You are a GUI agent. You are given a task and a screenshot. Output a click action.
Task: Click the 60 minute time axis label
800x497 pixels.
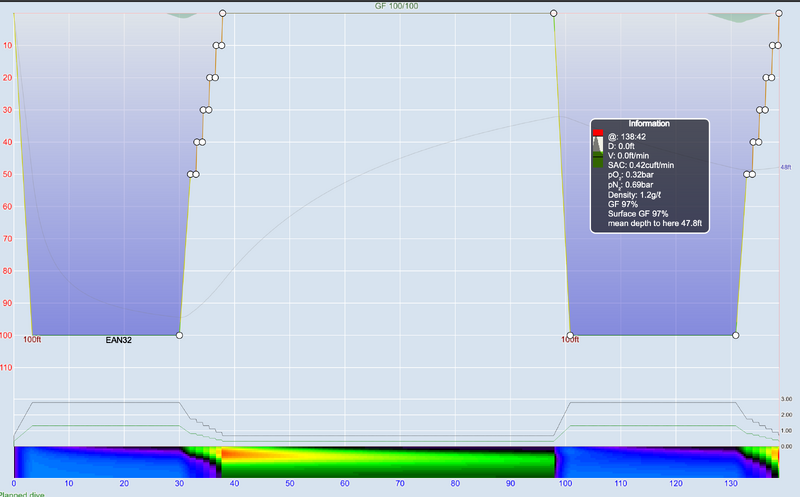coord(345,483)
